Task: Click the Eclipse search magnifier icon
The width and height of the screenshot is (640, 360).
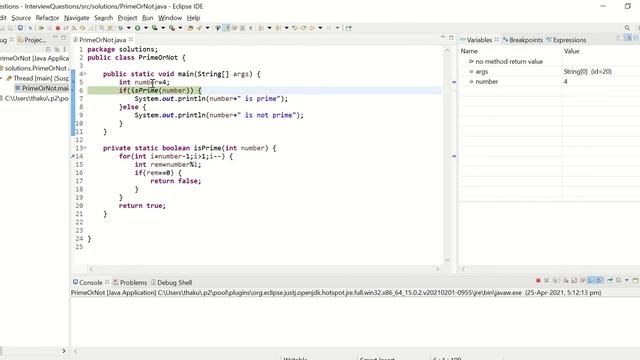Action: [x=627, y=28]
